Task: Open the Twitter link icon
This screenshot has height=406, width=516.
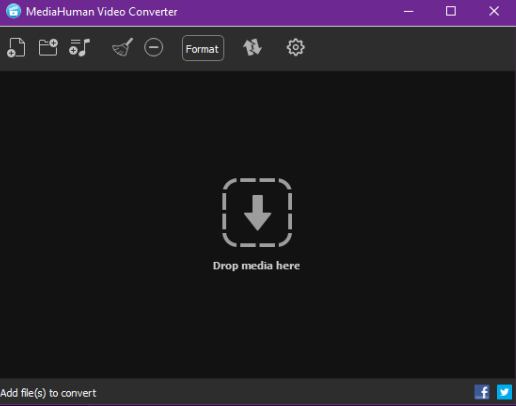Action: click(x=504, y=392)
